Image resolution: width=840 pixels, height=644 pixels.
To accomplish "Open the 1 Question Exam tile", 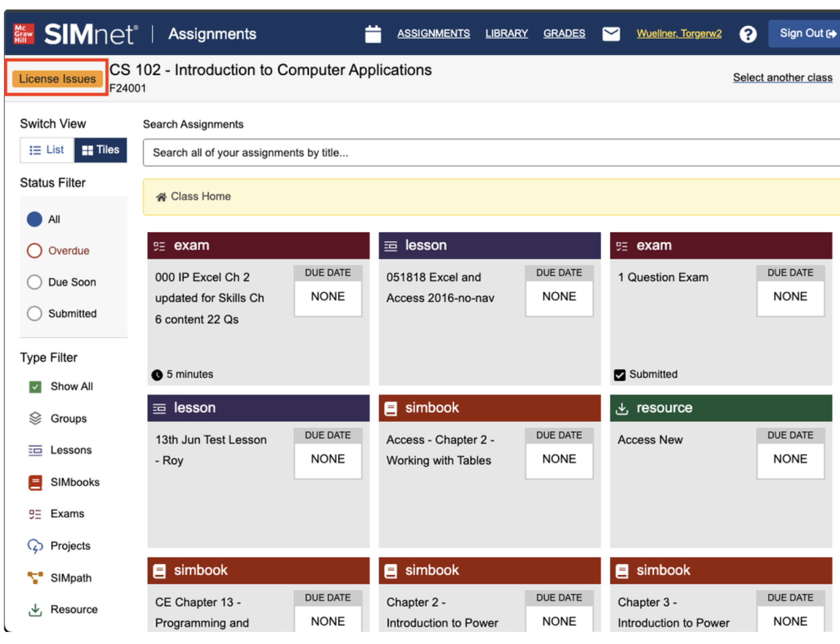I will [663, 278].
